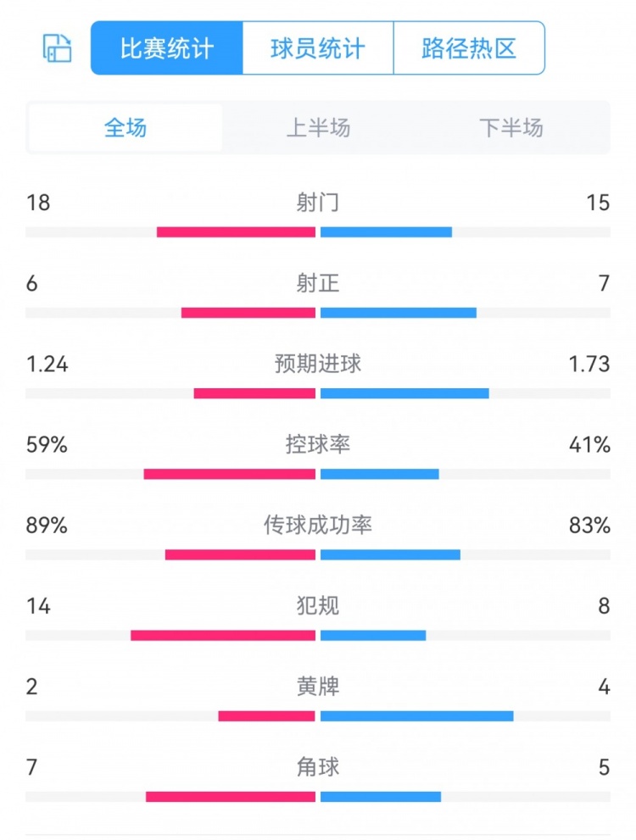Click the blue 预期进球 bar
Image resolution: width=636 pixels, height=840 pixels.
coord(404,393)
